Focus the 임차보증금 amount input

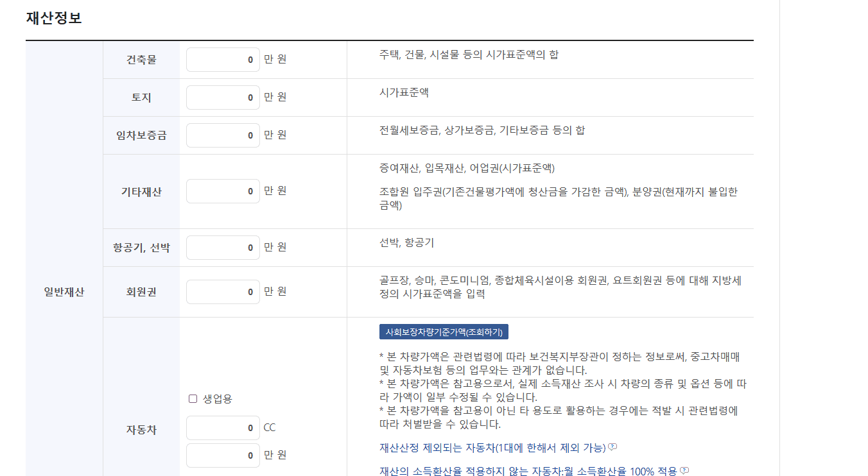click(x=221, y=135)
